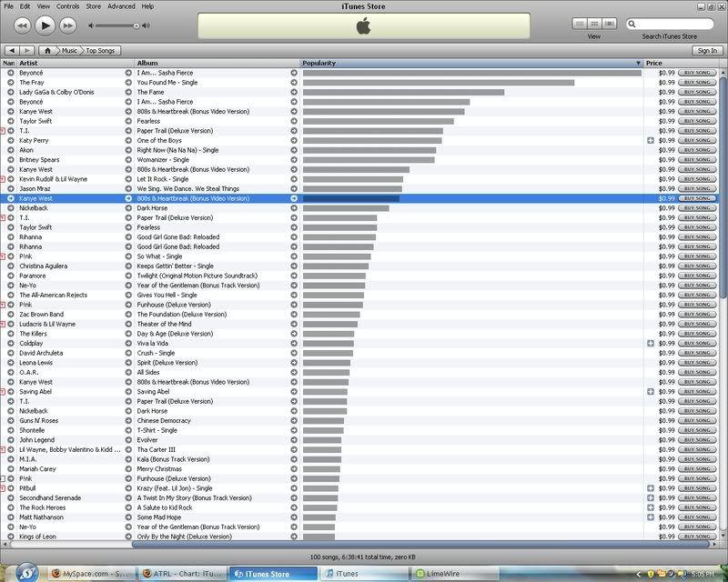Click album arrow next to The Fame
This screenshot has width=728, height=582.
(293, 92)
